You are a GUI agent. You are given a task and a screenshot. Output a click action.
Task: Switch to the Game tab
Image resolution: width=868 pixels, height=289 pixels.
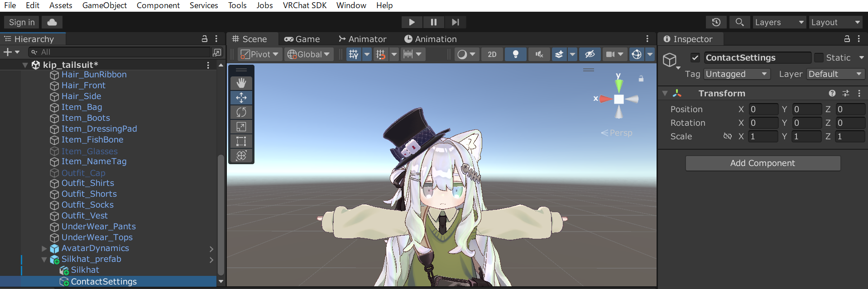(x=302, y=39)
